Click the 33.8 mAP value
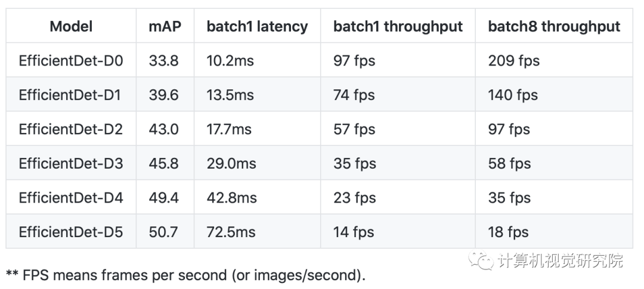Image resolution: width=644 pixels, height=289 pixels. (x=163, y=60)
